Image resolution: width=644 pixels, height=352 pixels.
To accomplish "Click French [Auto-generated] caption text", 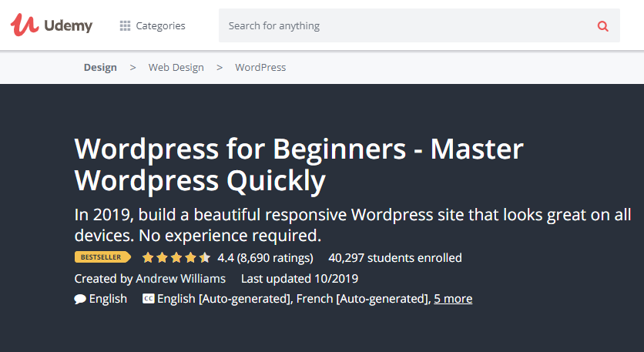I will tap(362, 299).
